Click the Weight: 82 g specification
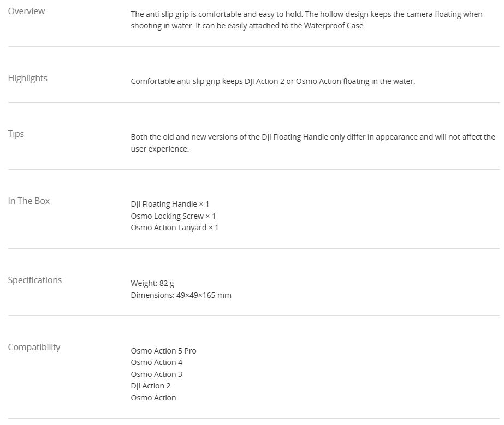The width and height of the screenshot is (504, 425). (x=152, y=283)
